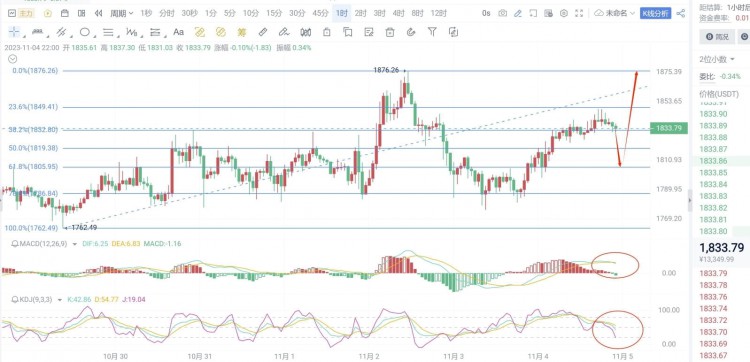Enter fullscreen mode
The height and width of the screenshot is (362, 750).
point(579,13)
